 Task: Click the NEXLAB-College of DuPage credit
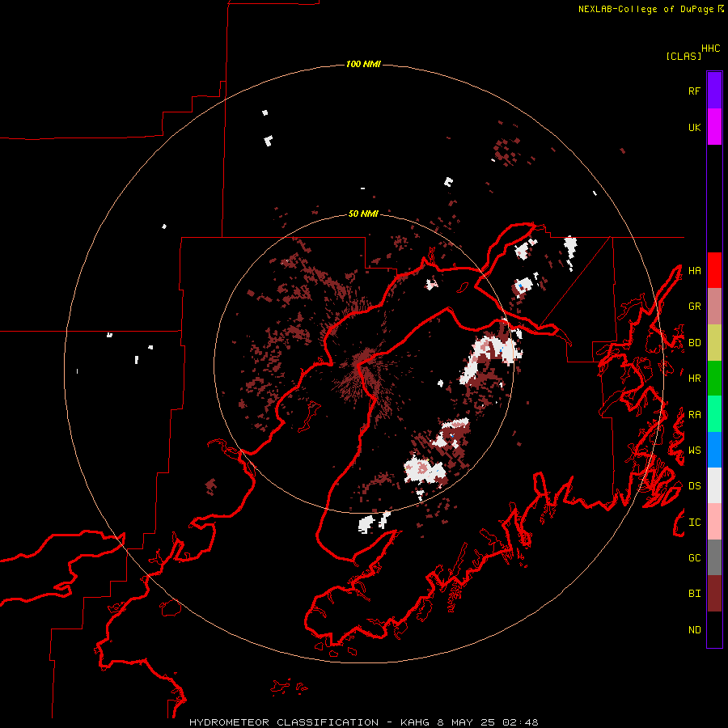click(x=645, y=9)
